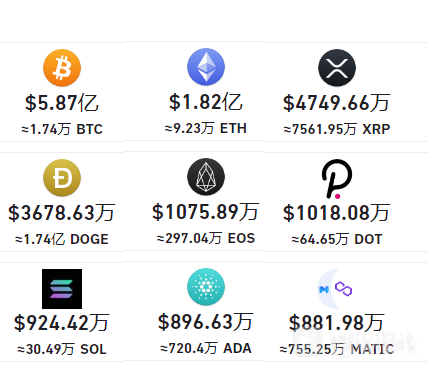428x372 pixels.
Task: Click the gold Dogecoin icon
Action: pos(62,178)
